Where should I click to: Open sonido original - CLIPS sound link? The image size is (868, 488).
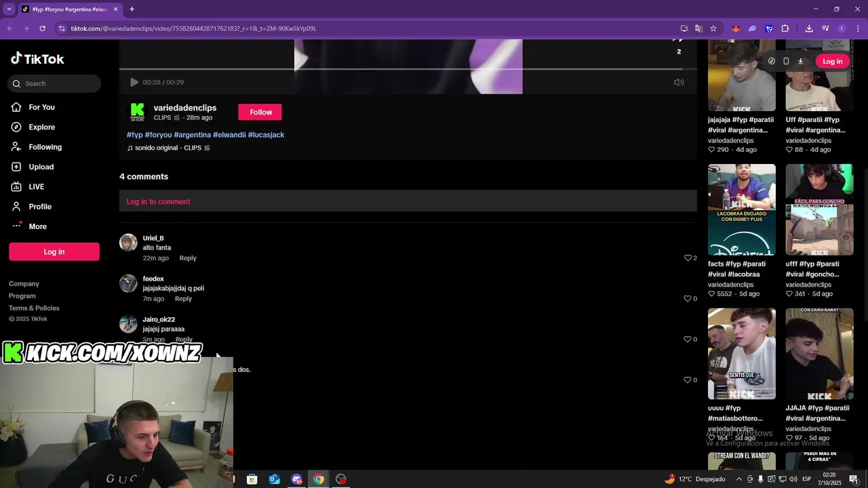(x=168, y=148)
